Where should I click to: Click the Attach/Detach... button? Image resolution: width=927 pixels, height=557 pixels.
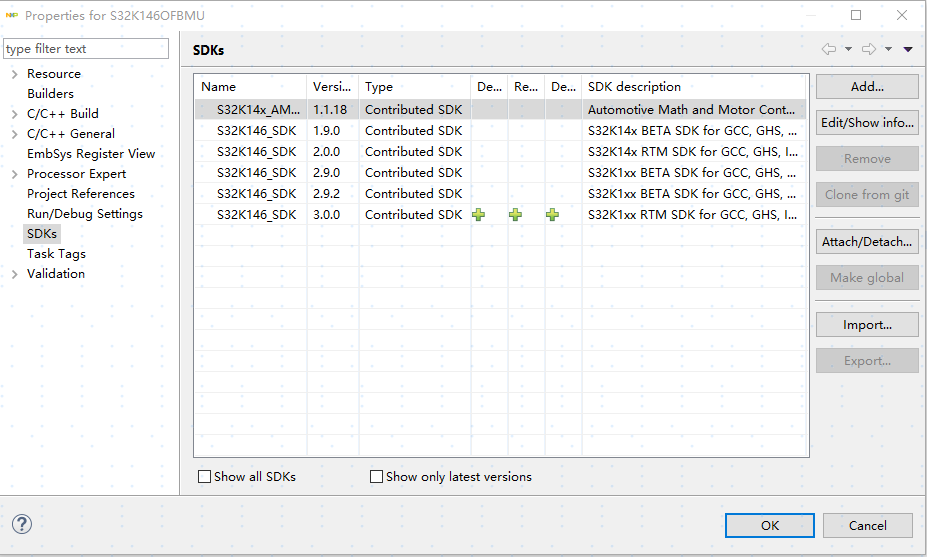coord(867,242)
